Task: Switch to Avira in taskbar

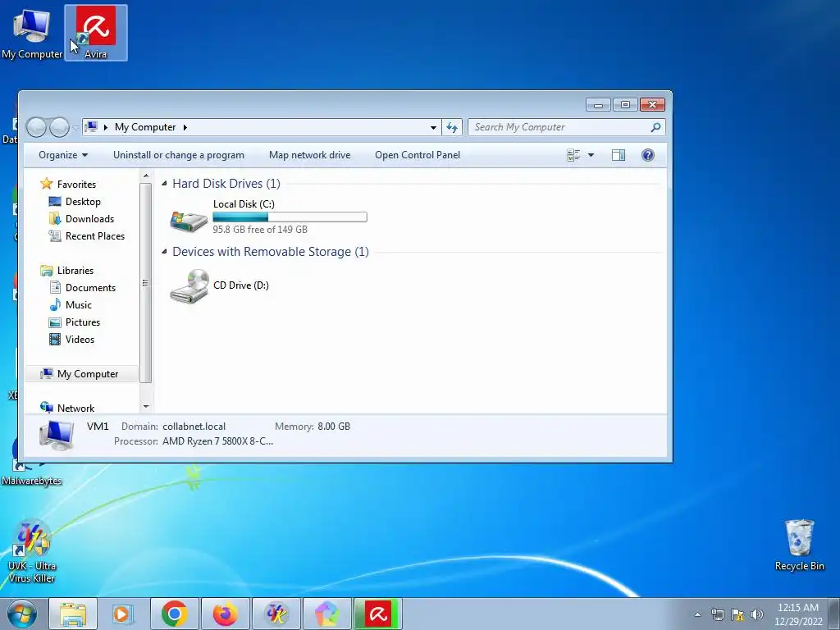Action: tap(377, 614)
